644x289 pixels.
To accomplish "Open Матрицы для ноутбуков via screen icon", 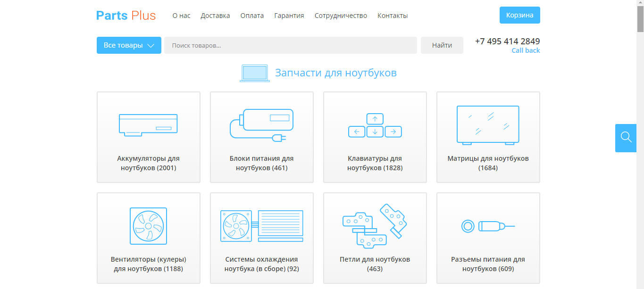I will pos(488,124).
